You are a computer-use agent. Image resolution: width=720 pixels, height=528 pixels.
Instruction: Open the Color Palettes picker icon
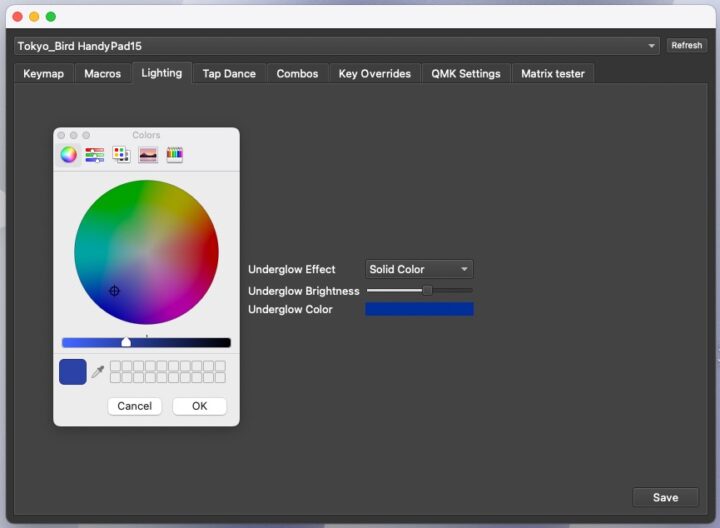[121, 155]
